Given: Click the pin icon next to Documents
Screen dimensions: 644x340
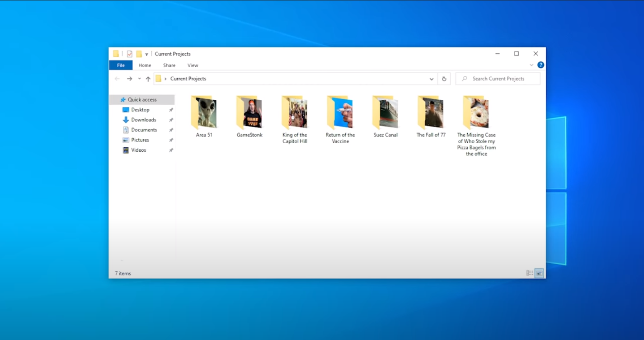Looking at the screenshot, I should (x=171, y=130).
